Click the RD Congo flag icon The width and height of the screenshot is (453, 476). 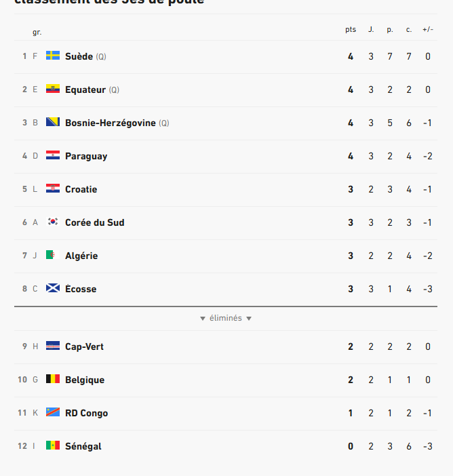[x=53, y=412]
